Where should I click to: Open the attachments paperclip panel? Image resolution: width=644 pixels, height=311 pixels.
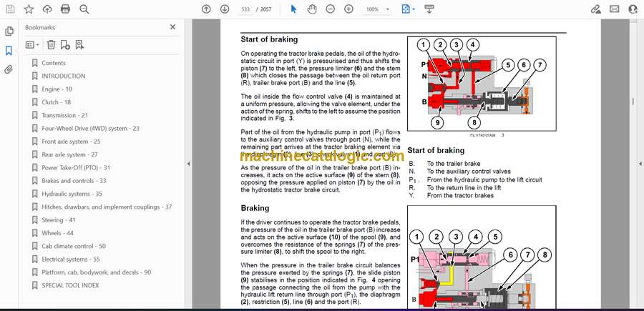(x=9, y=69)
